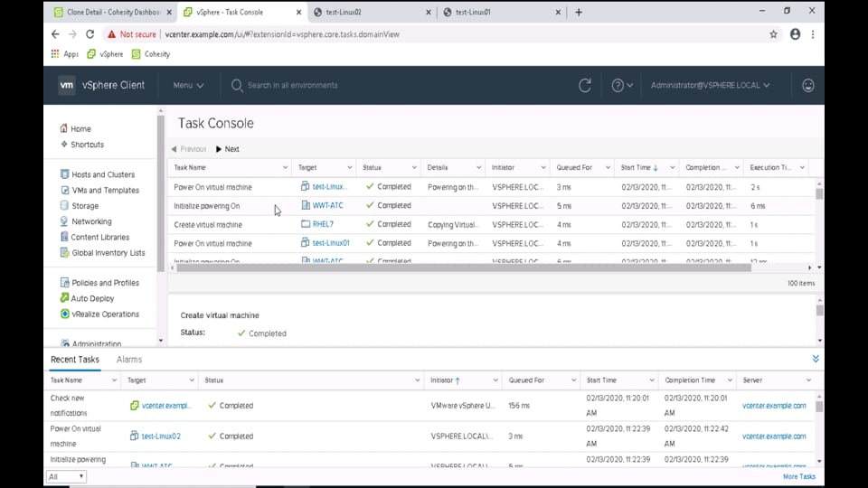
Task: Open the More Tasks link
Action: [798, 476]
